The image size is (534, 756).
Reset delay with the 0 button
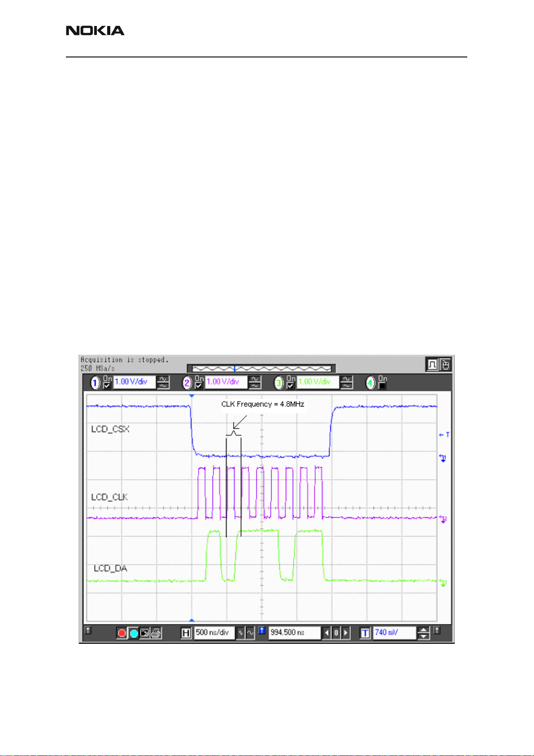(336, 633)
